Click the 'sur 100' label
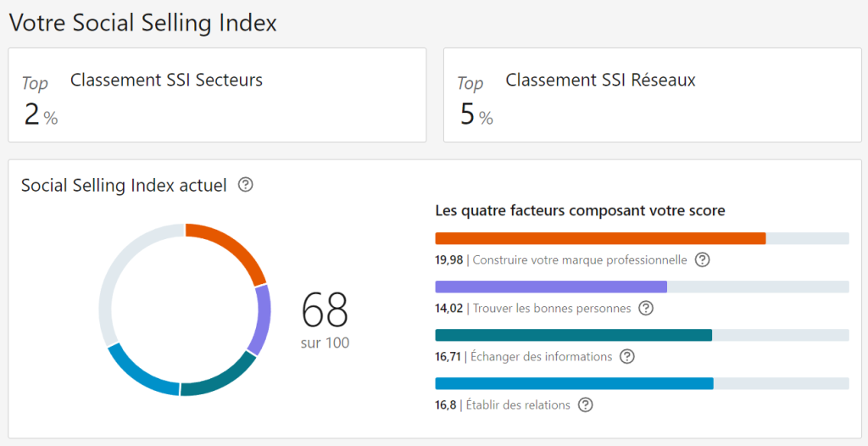868x446 pixels. tap(325, 343)
